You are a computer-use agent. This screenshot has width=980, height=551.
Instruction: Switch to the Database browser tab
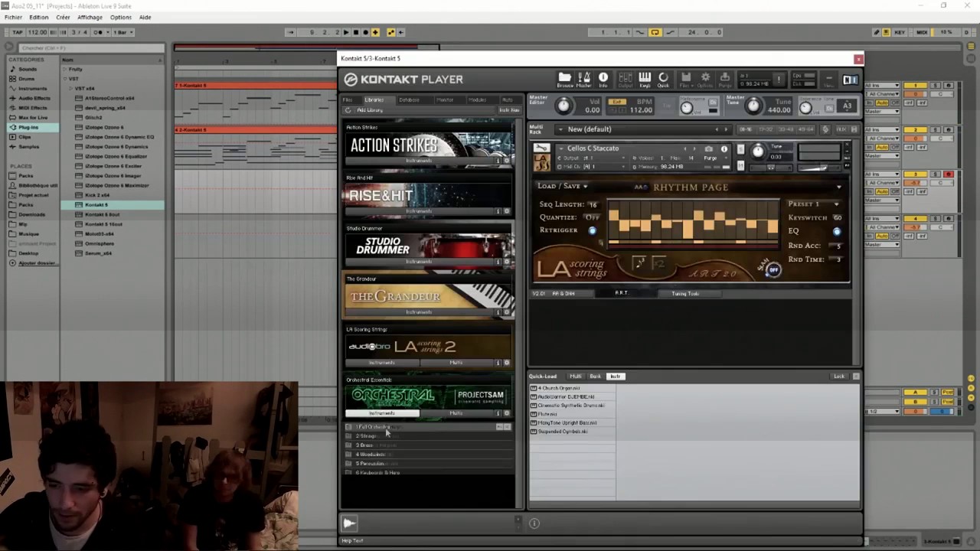click(x=409, y=100)
